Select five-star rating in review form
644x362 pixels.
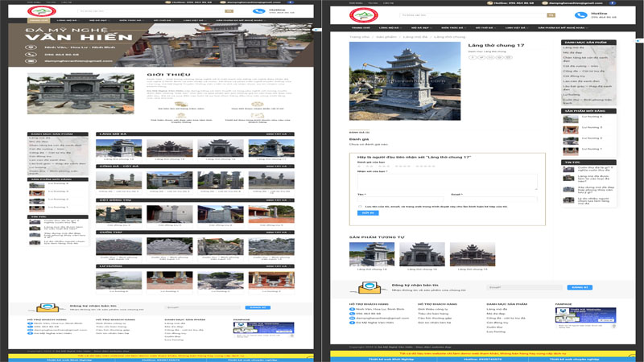(x=425, y=167)
